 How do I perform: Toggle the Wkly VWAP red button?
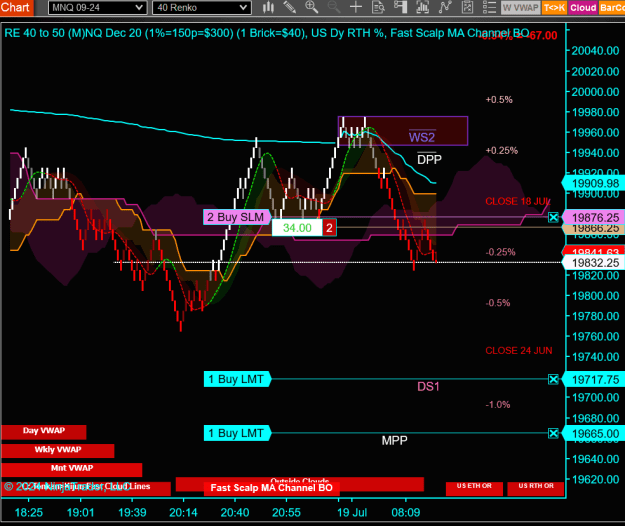[x=58, y=451]
